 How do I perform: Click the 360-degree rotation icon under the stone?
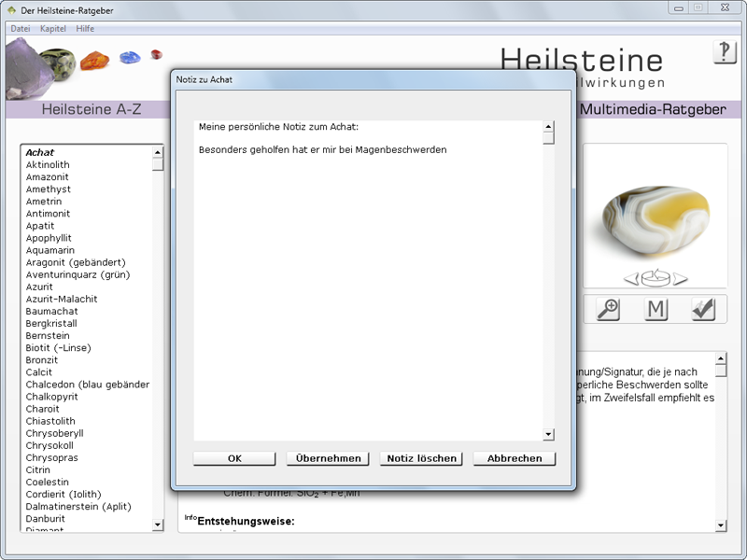[x=655, y=277]
